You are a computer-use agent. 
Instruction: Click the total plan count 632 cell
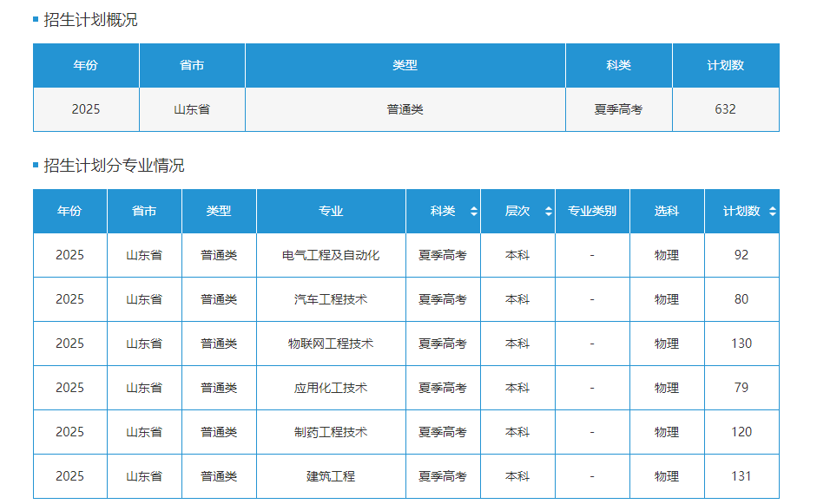tap(725, 109)
